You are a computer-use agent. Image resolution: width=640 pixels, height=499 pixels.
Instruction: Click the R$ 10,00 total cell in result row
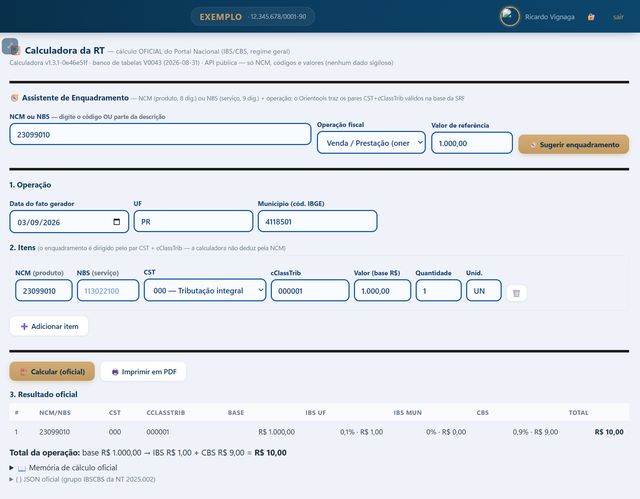pos(609,432)
